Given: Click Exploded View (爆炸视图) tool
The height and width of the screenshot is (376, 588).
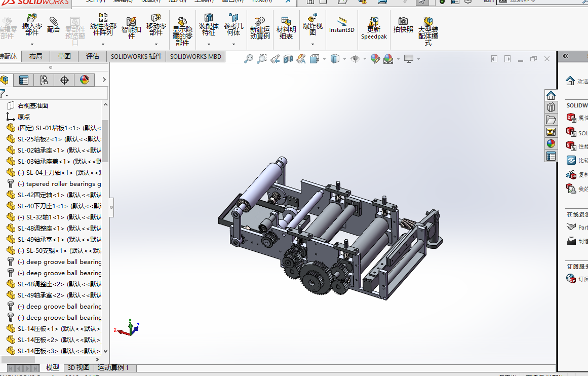Looking at the screenshot, I should tap(312, 25).
